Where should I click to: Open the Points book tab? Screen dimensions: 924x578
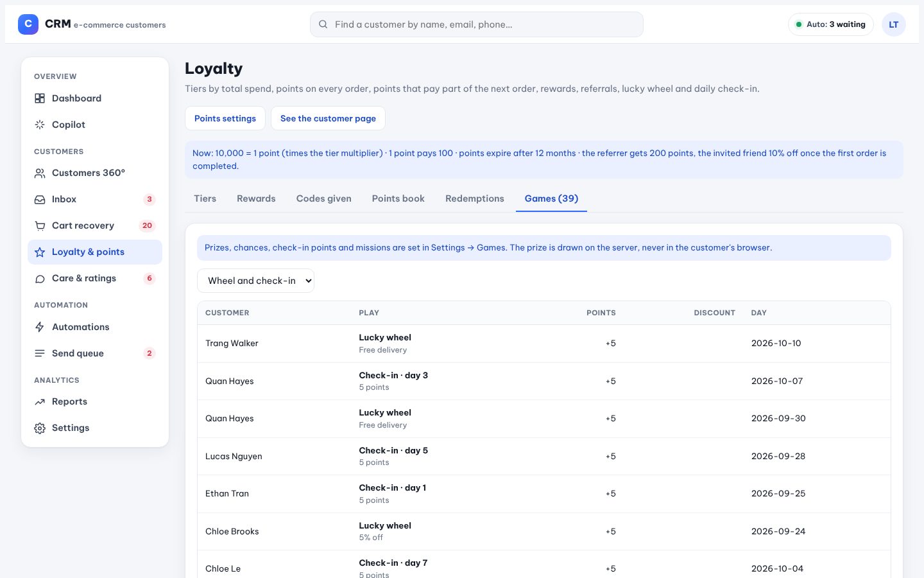tap(398, 198)
